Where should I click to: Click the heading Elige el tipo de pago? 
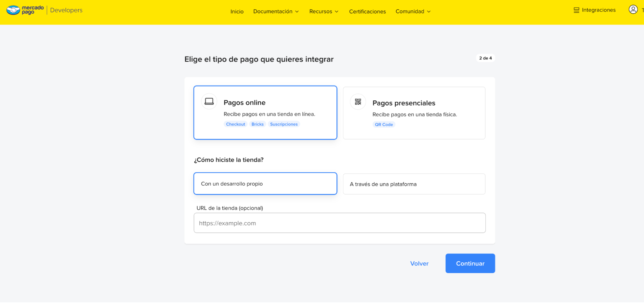259,59
